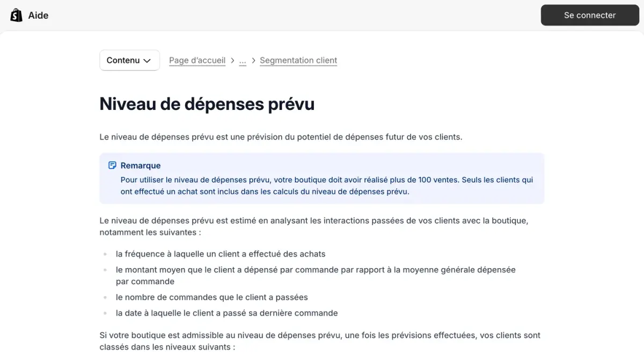Screen dimensions: 644x362
Task: Open Segmentation client breadcrumb link
Action: [298, 60]
